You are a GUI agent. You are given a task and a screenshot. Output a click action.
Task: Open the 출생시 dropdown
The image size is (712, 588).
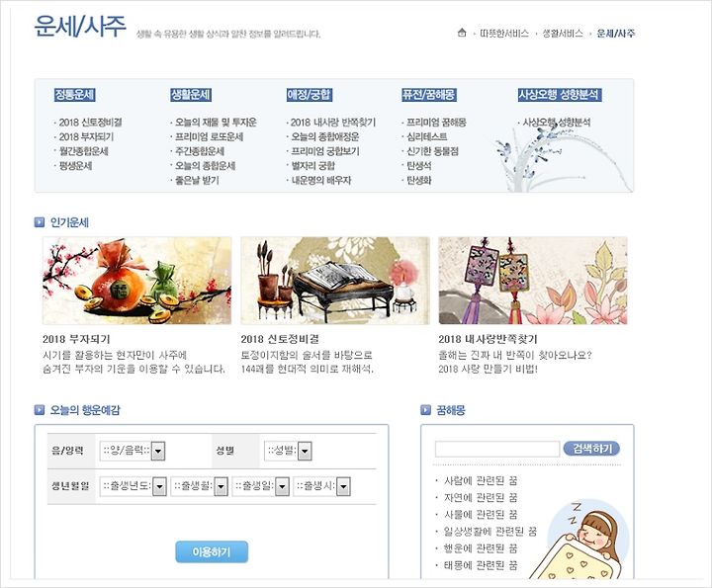321,486
